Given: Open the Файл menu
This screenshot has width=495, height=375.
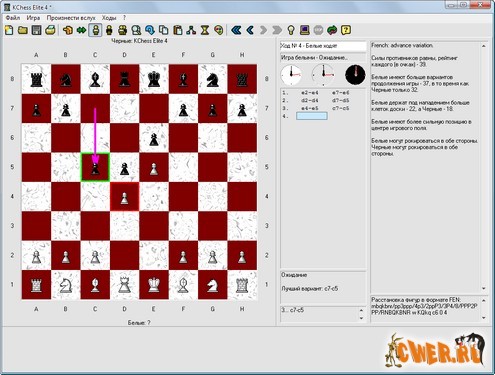Looking at the screenshot, I should pyautogui.click(x=13, y=18).
